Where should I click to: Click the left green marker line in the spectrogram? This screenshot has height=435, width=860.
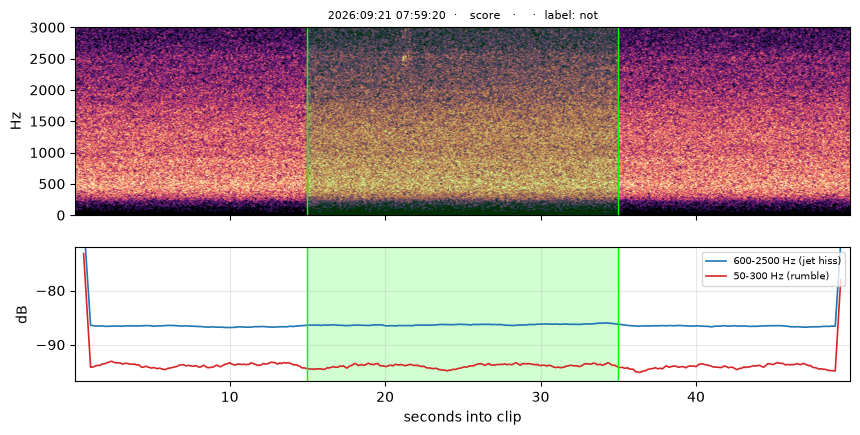[307, 121]
